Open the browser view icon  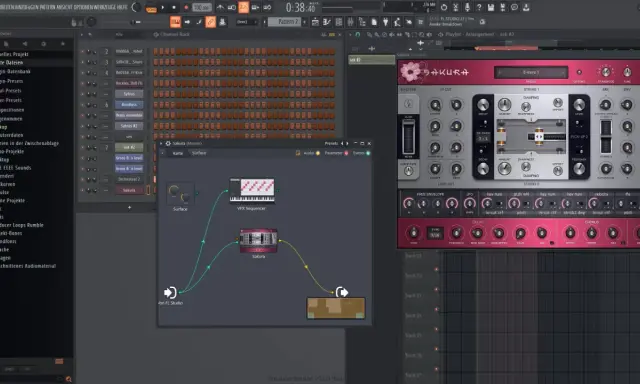362,22
